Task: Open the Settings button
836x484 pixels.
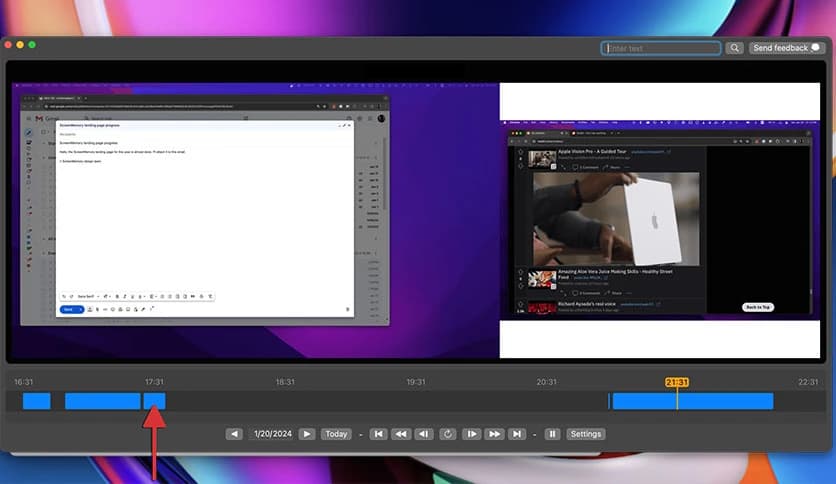Action: [x=585, y=434]
